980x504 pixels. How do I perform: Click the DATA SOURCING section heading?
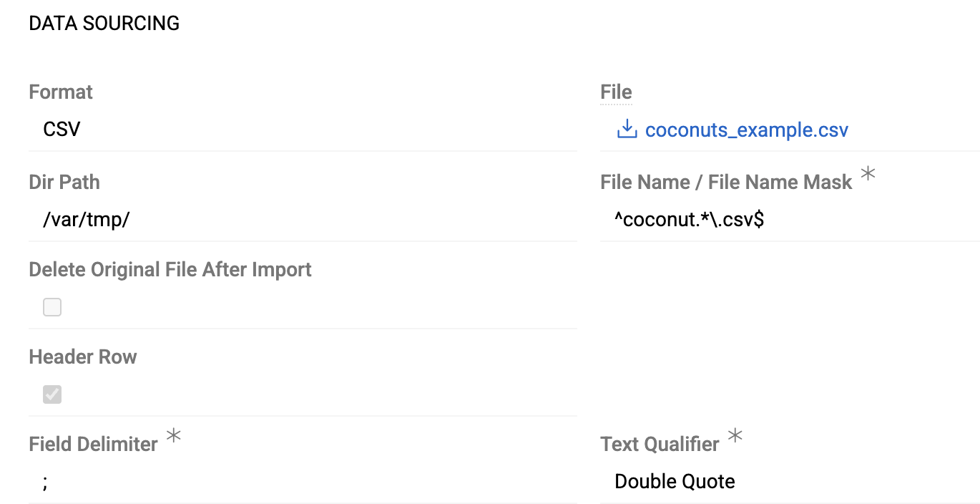coord(104,24)
